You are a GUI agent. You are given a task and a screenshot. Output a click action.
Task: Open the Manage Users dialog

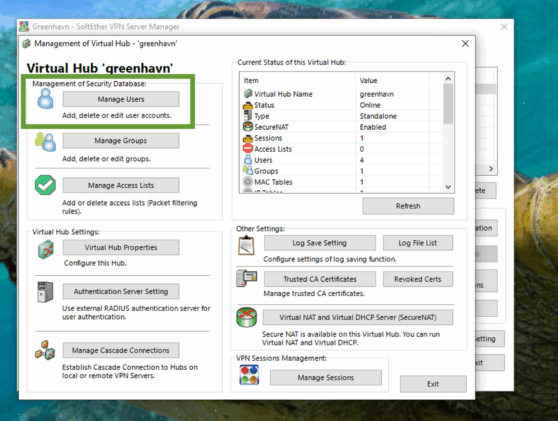click(121, 99)
